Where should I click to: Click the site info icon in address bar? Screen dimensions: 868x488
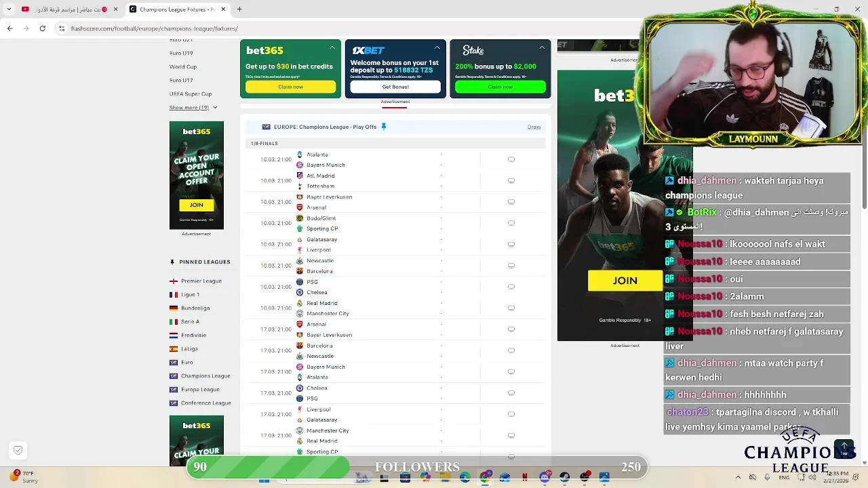pyautogui.click(x=62, y=28)
